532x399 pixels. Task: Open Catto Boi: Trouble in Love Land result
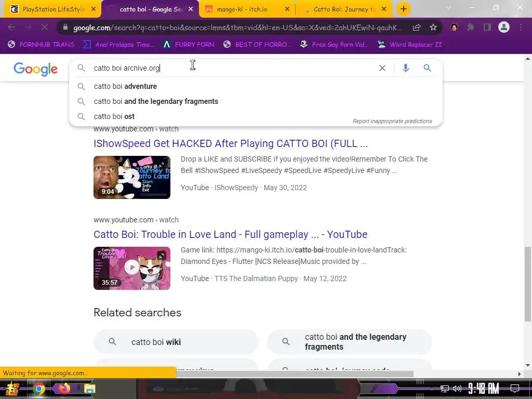(230, 234)
